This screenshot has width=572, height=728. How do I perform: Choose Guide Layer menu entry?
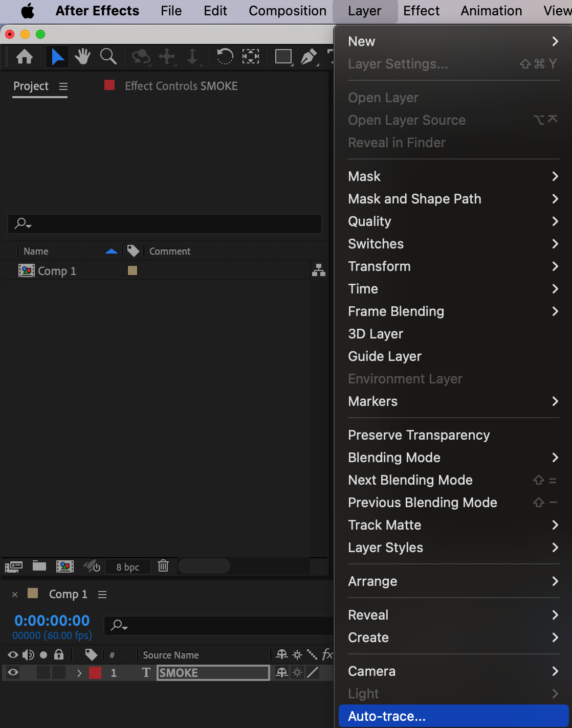point(453,356)
